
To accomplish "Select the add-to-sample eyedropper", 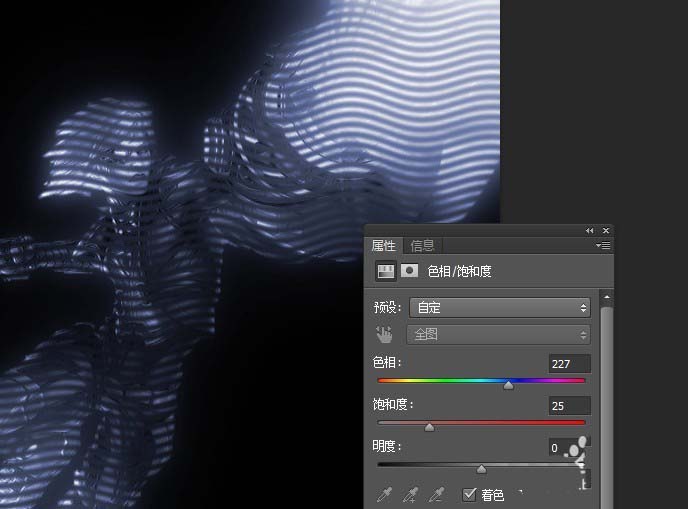I will click(x=410, y=495).
